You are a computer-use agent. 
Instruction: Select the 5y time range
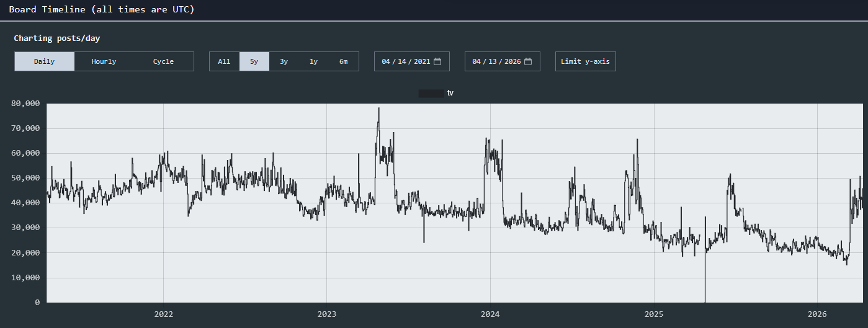point(254,61)
